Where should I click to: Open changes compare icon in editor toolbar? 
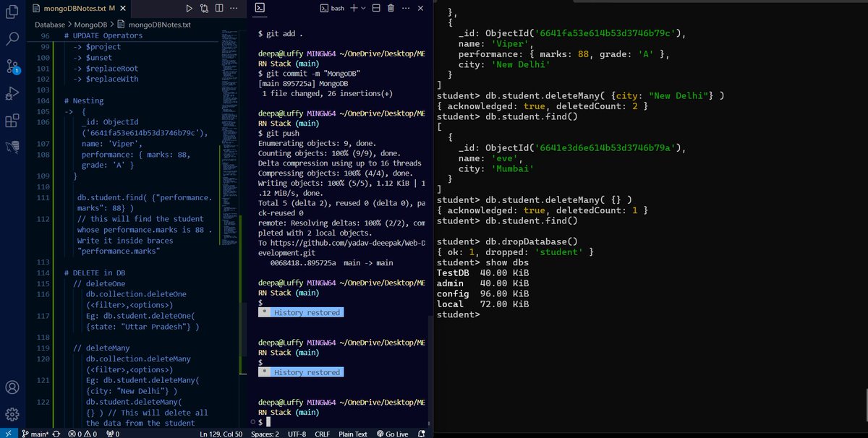click(203, 8)
